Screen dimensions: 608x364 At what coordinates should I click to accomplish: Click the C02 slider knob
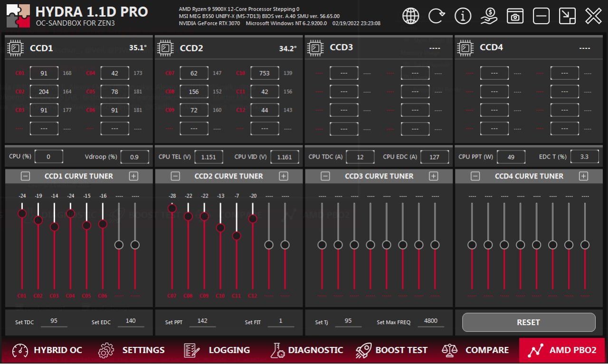click(38, 220)
